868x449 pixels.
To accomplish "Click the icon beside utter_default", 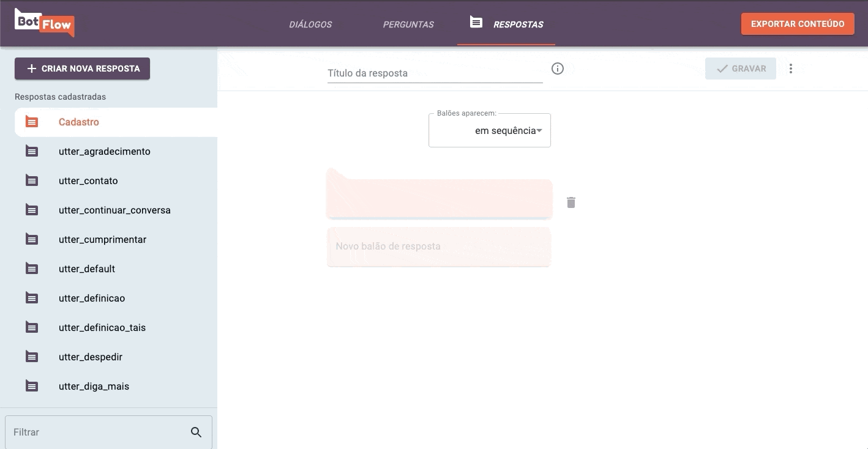I will [x=32, y=269].
